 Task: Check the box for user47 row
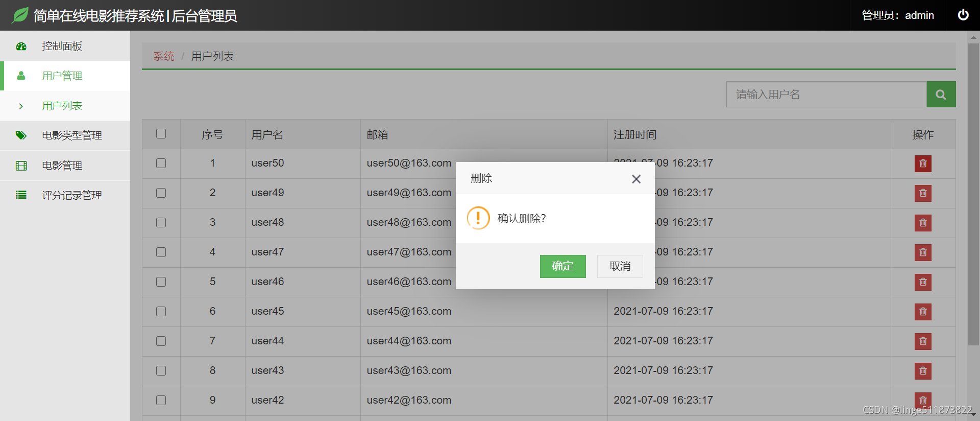[161, 252]
